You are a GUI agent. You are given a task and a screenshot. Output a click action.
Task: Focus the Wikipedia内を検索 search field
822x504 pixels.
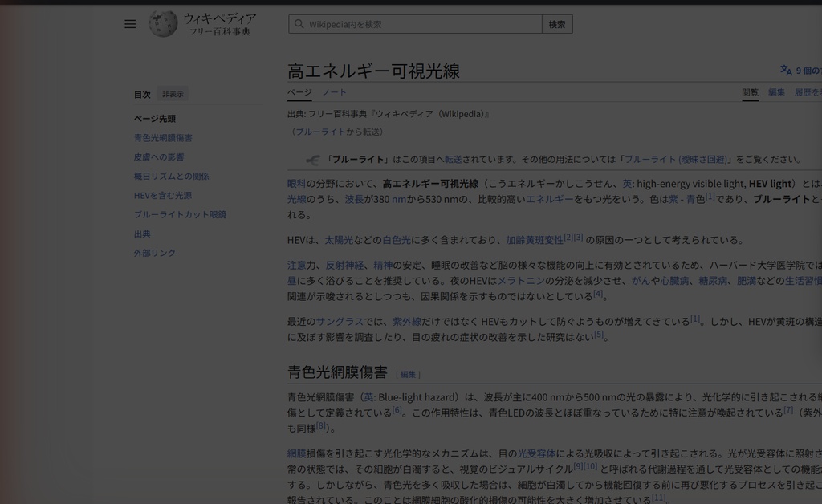click(x=415, y=24)
